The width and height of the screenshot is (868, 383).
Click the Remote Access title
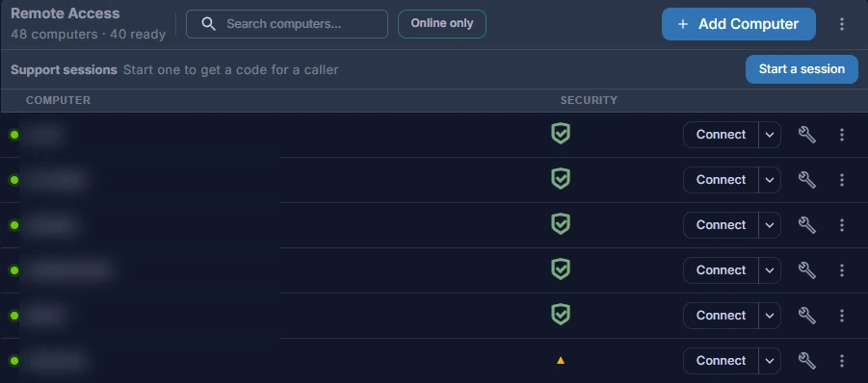pos(66,13)
